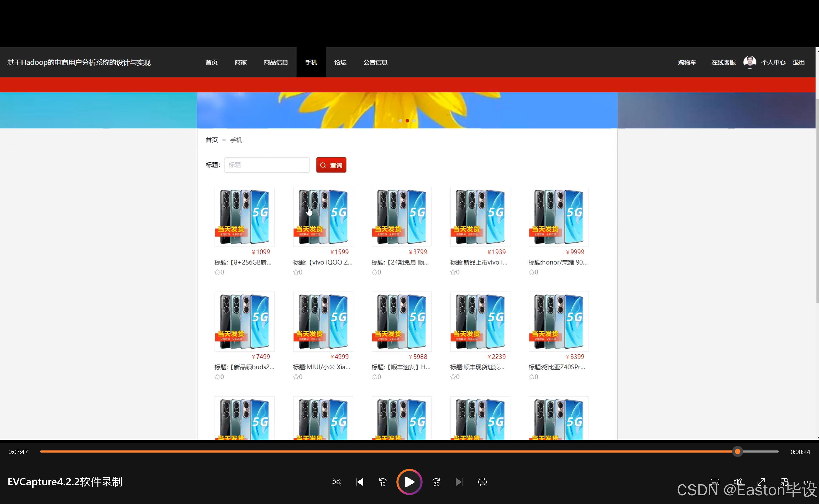This screenshot has height=504, width=819.
Task: Open the ¥9999 phone thumbnail
Action: (x=559, y=217)
